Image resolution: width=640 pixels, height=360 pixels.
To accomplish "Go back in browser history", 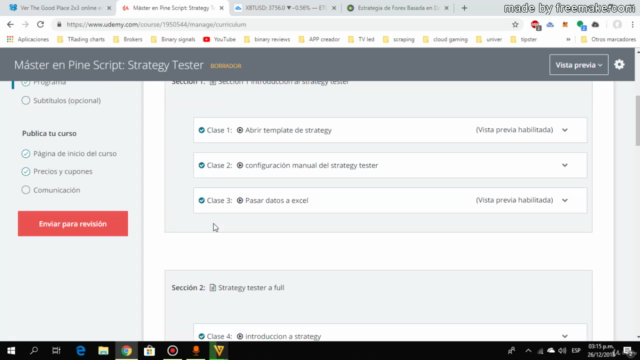I will coord(10,24).
